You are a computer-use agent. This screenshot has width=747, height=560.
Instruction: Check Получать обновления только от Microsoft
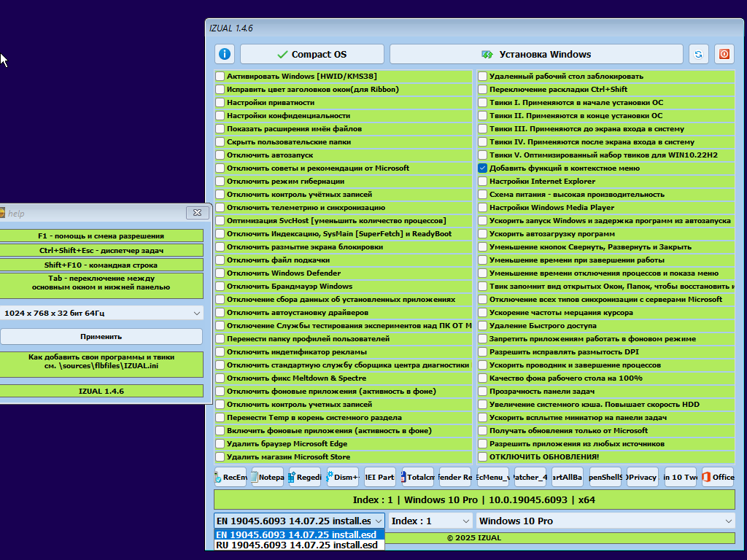click(x=483, y=430)
